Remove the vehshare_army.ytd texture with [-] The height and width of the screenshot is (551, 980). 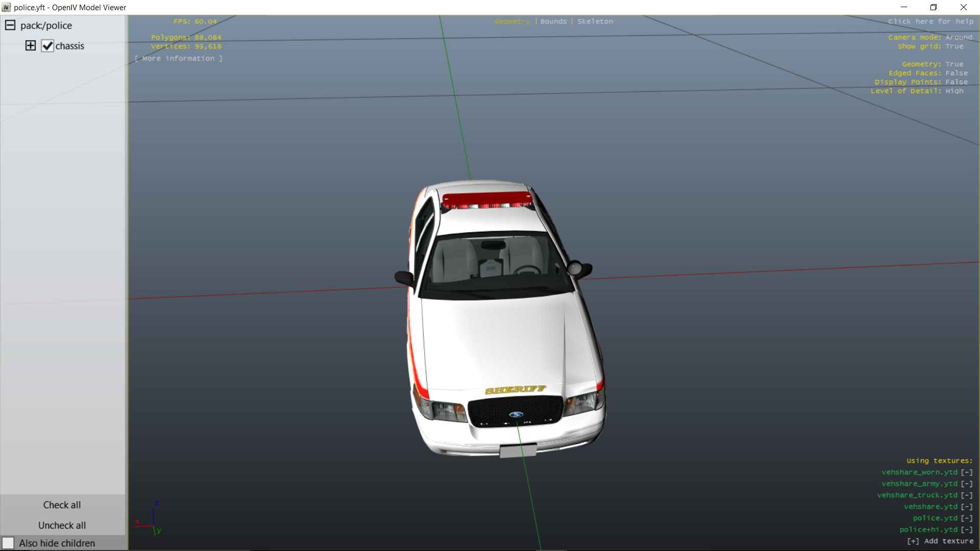[967, 484]
